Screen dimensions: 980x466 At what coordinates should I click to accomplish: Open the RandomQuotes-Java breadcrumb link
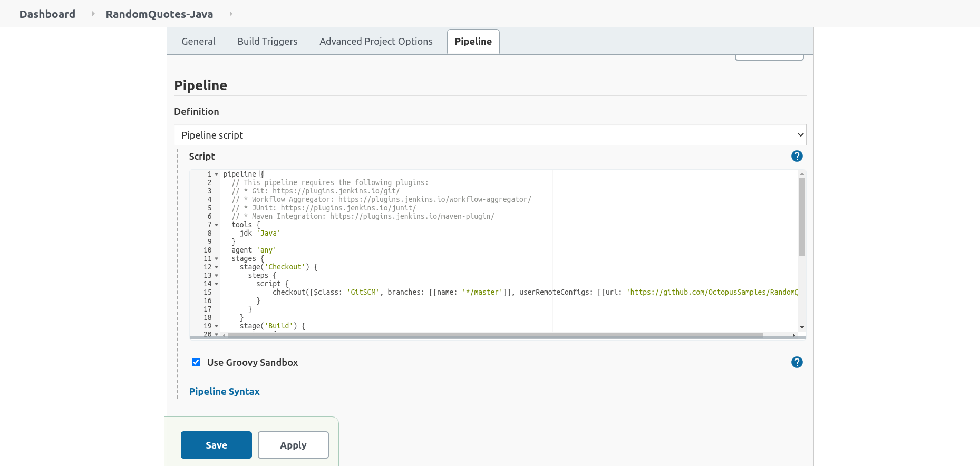(x=159, y=14)
